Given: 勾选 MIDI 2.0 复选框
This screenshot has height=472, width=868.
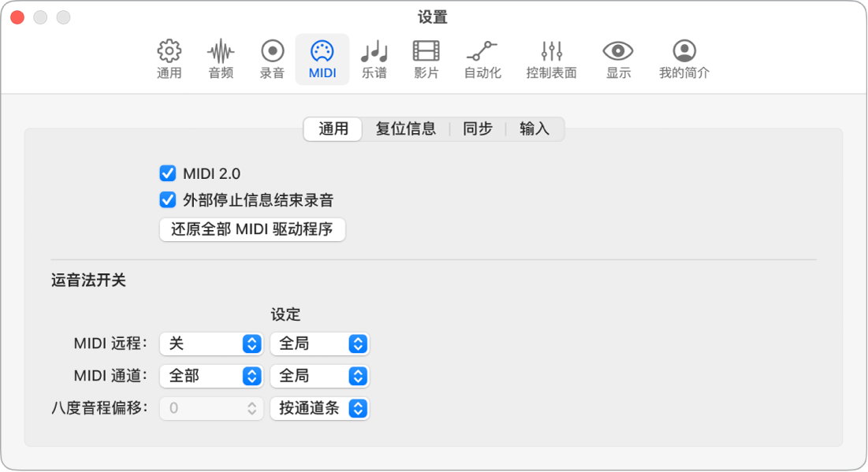Looking at the screenshot, I should tap(167, 173).
